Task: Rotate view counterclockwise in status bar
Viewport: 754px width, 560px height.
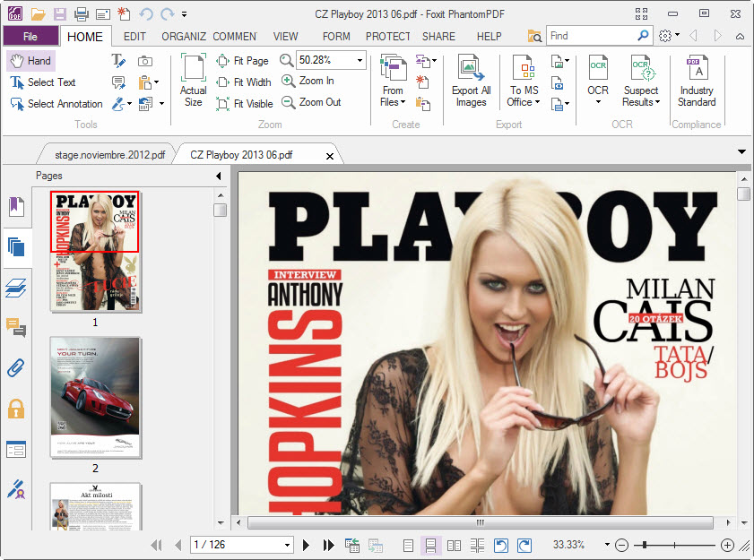Action: pyautogui.click(x=502, y=545)
